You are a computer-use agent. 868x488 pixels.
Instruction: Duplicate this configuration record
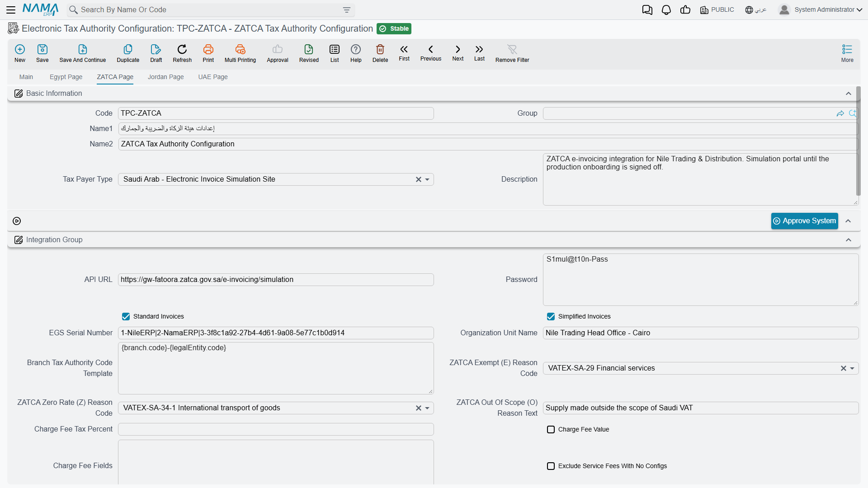(x=128, y=53)
